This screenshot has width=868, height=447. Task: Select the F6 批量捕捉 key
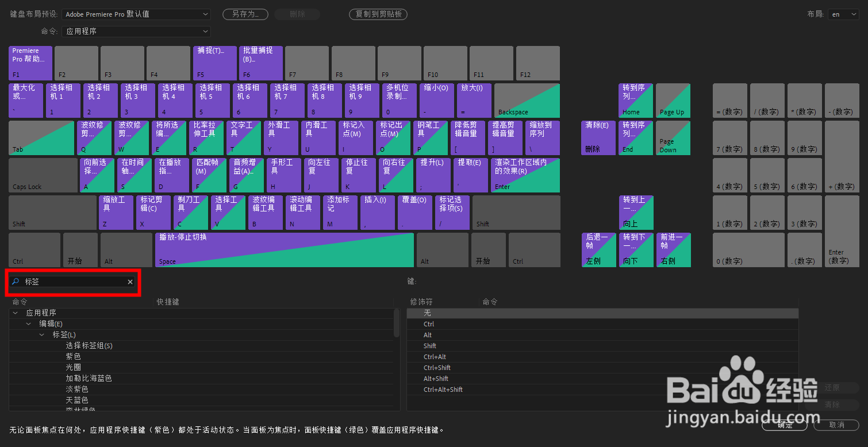pos(261,63)
